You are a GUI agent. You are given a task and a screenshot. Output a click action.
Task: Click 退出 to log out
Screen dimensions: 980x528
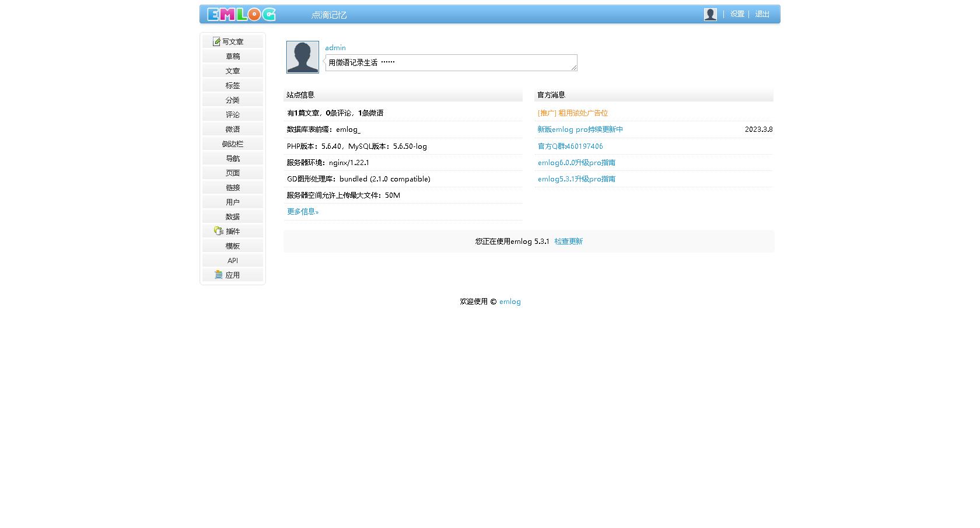tap(762, 14)
